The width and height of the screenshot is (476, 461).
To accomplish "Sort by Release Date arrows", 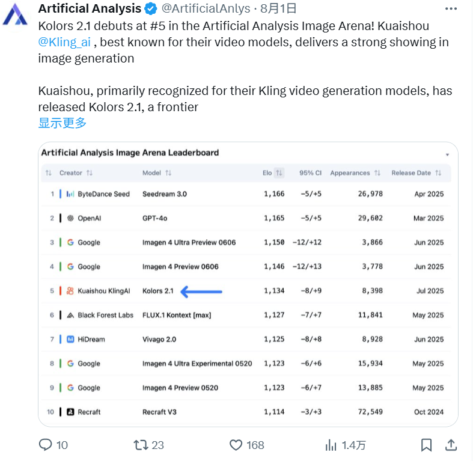I will [438, 173].
